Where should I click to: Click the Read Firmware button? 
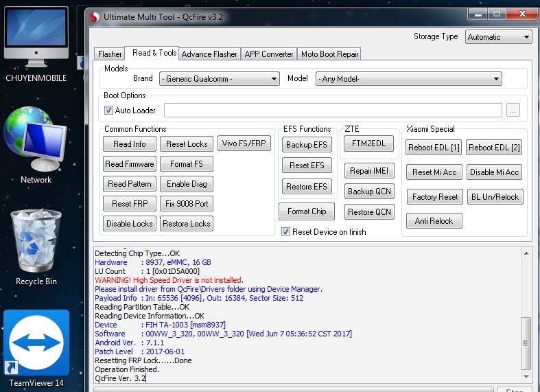pos(130,164)
